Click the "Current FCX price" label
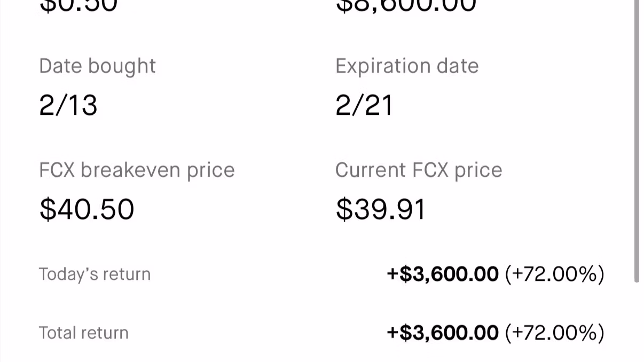Screen dimensions: 644x362 [x=419, y=170]
